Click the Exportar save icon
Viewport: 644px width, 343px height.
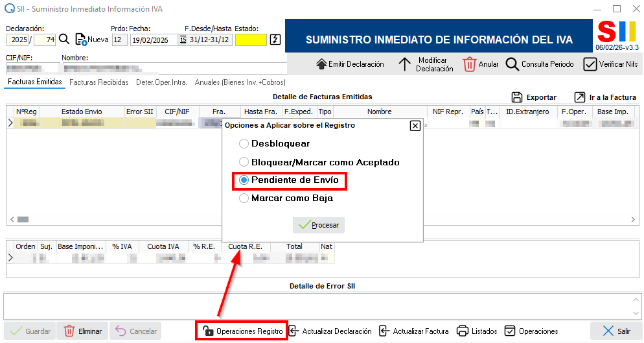pyautogui.click(x=534, y=97)
